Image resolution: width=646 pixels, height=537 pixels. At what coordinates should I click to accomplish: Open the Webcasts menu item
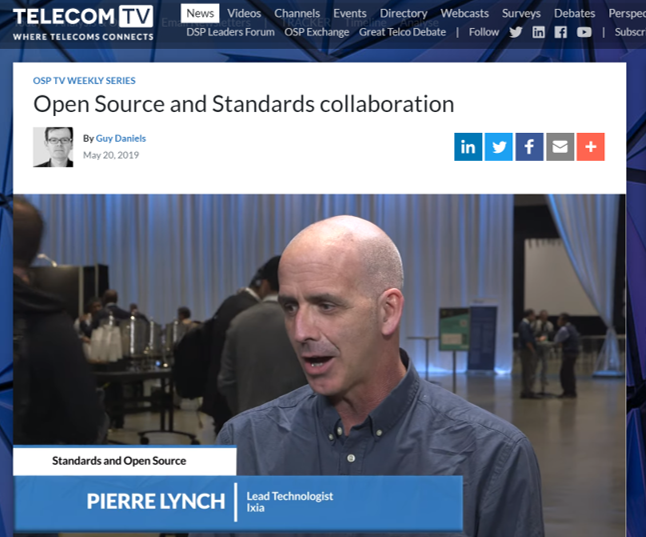[465, 13]
